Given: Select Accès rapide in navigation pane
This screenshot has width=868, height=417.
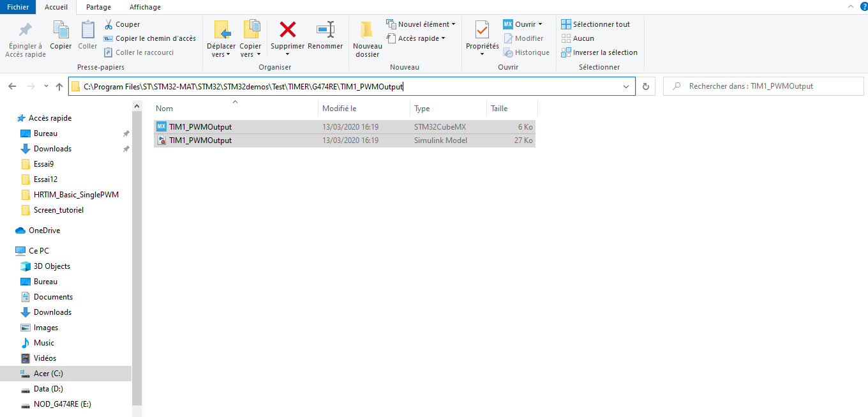Looking at the screenshot, I should [x=50, y=118].
